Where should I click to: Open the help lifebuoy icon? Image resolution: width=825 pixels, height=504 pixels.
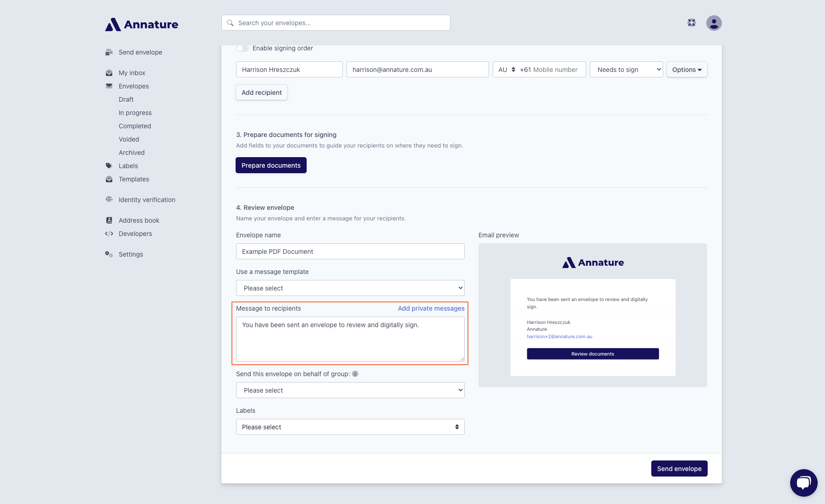692,23
